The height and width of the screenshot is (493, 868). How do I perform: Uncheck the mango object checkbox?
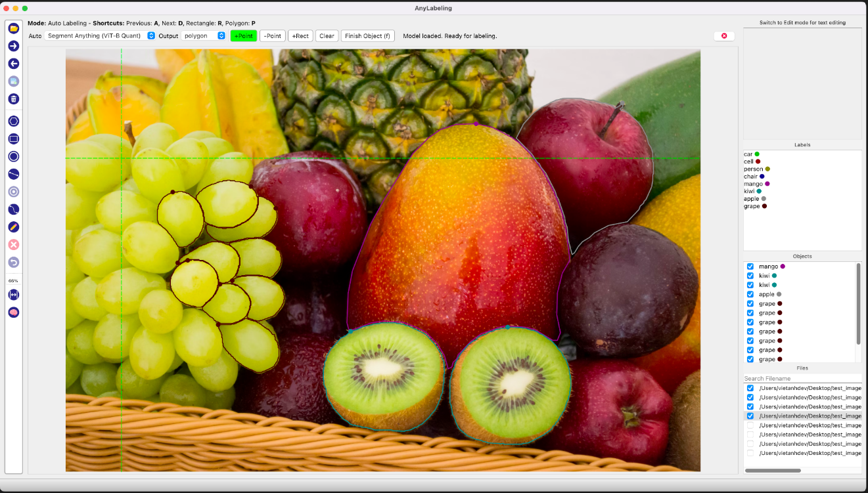click(x=750, y=267)
